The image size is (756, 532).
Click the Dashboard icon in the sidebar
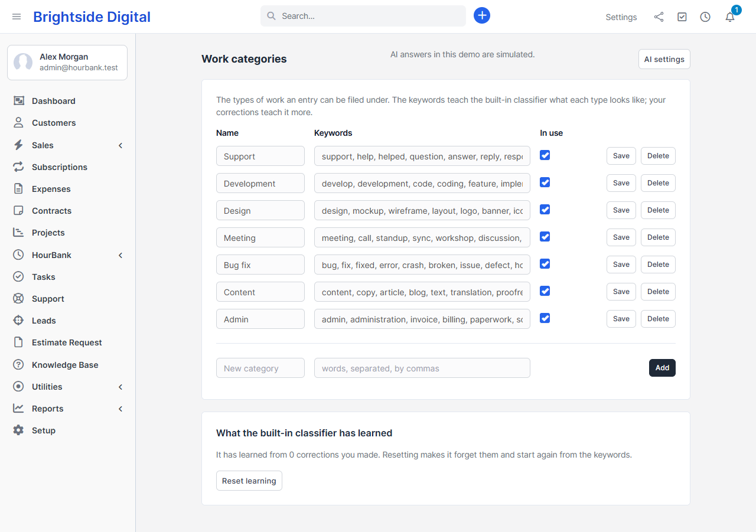[18, 101]
